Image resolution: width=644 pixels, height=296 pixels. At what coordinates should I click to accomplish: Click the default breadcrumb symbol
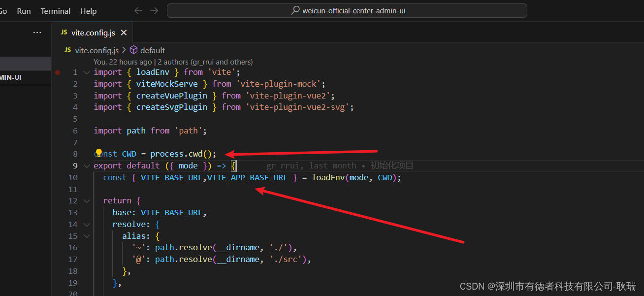click(153, 50)
